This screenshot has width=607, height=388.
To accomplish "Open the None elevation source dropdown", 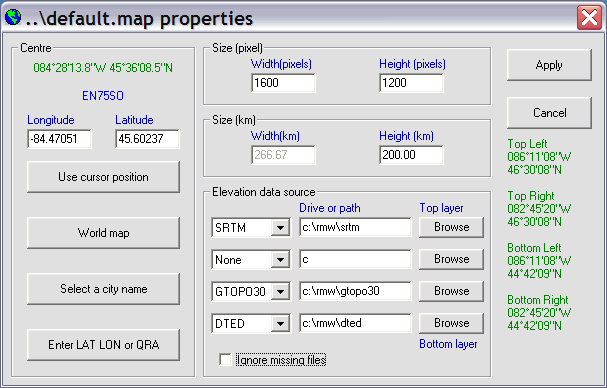I will [x=280, y=259].
